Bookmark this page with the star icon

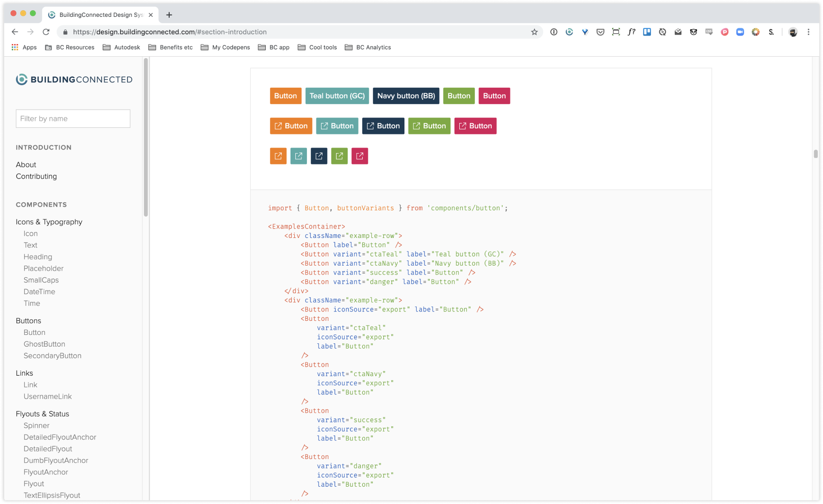coord(534,32)
